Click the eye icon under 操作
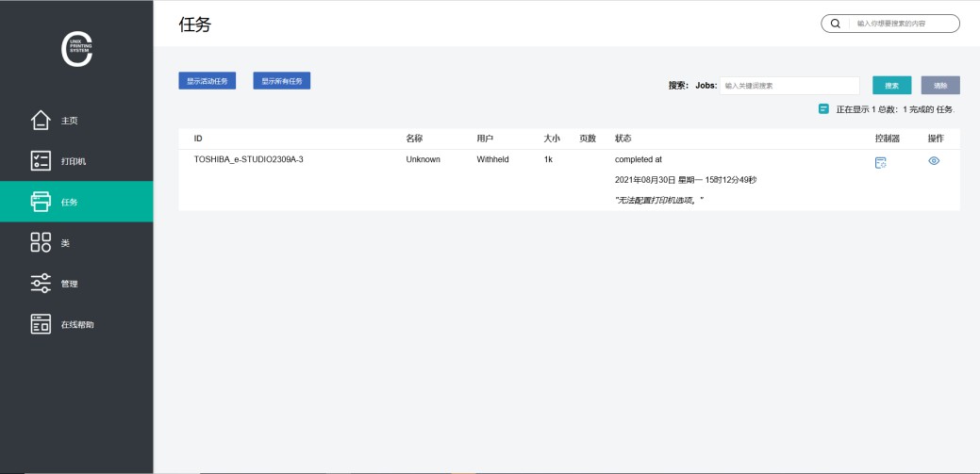This screenshot has width=980, height=474. (934, 161)
